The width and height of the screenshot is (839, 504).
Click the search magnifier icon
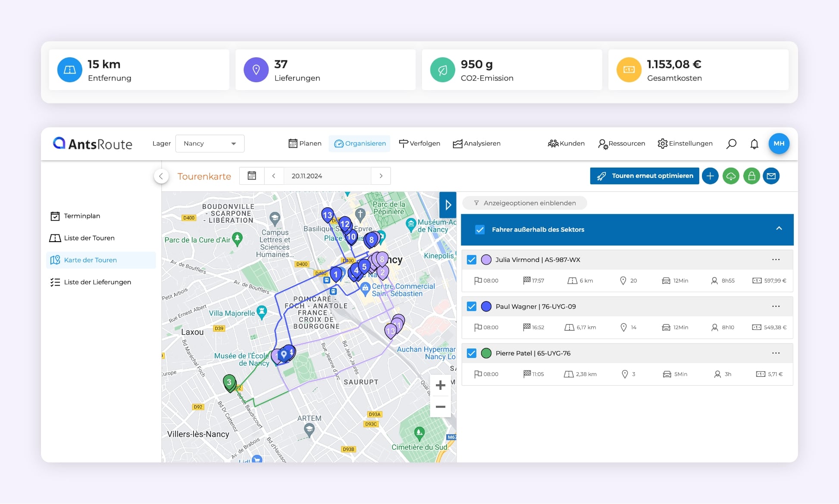(x=731, y=144)
